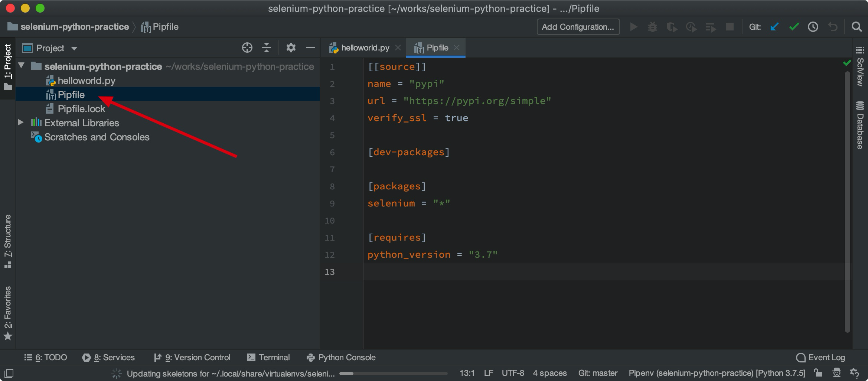Click the python_version = "3.7" line
The image size is (868, 381).
pyautogui.click(x=433, y=254)
